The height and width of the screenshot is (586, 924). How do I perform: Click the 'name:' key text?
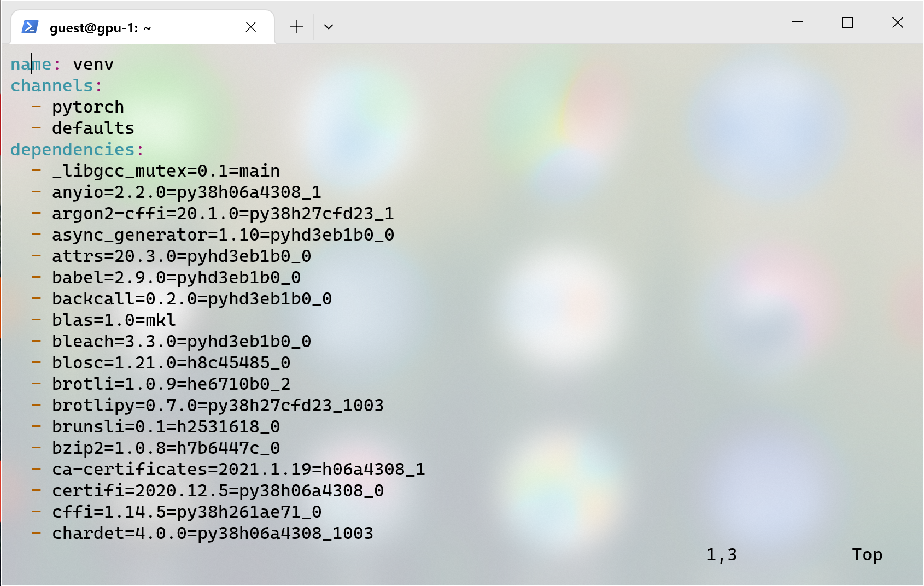pyautogui.click(x=36, y=65)
